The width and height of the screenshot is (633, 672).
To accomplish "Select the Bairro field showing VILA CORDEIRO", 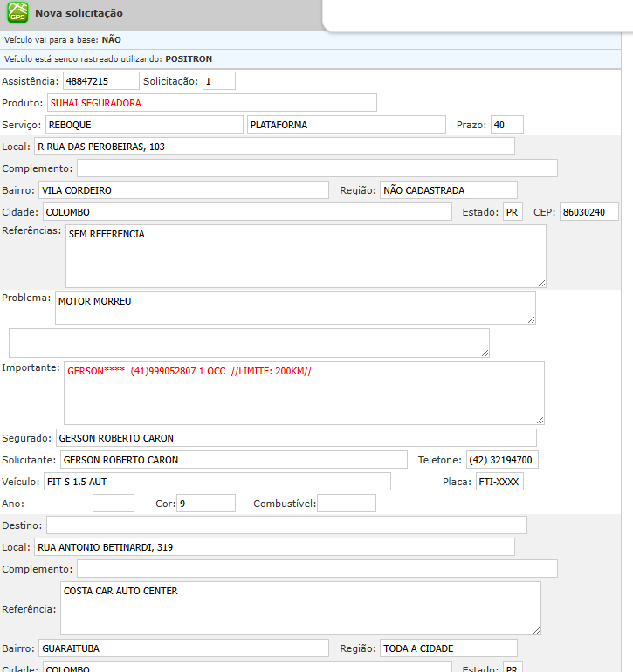I will tap(183, 190).
